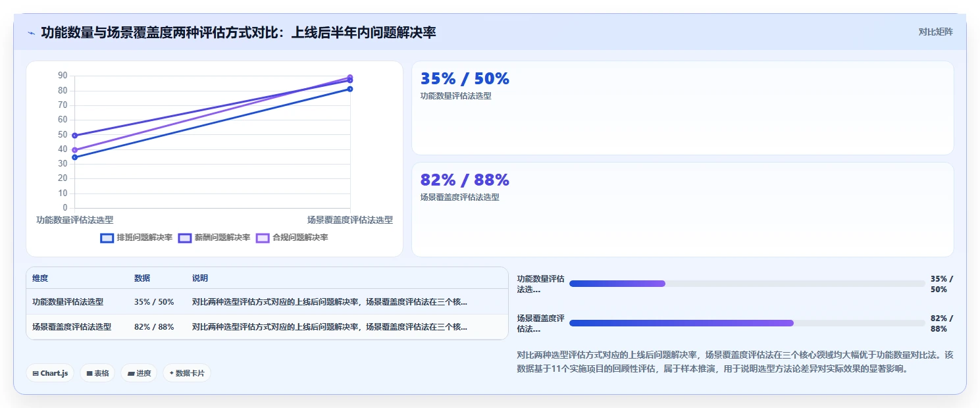Viewport: 980px width, 408px height.
Task: Click the chart point at value 40
Action: 74,150
